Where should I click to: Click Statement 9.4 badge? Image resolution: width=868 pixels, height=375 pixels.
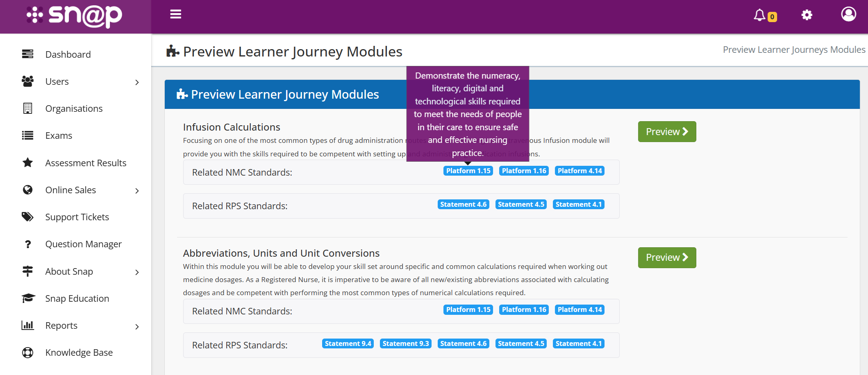pyautogui.click(x=348, y=343)
